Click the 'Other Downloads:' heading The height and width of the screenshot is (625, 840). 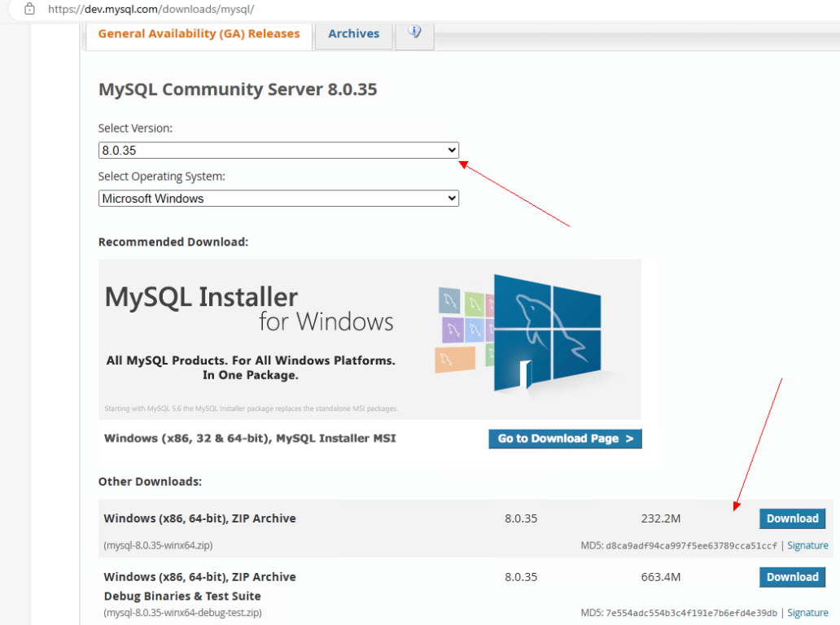coord(150,482)
